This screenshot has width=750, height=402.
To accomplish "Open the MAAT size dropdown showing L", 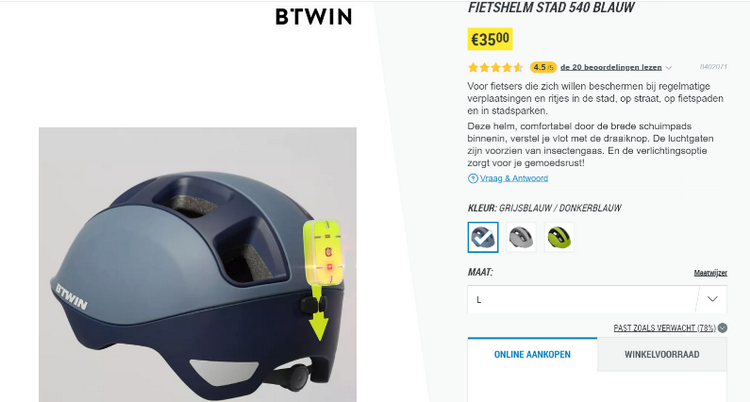I will (597, 300).
